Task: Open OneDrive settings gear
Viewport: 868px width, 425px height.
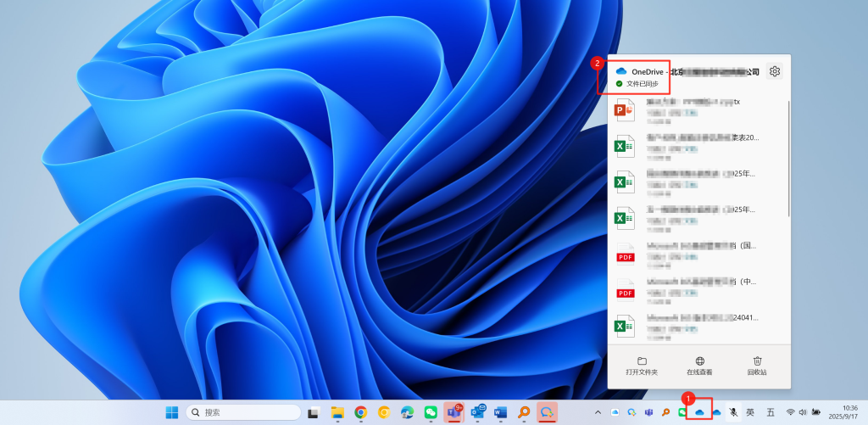Action: 774,71
